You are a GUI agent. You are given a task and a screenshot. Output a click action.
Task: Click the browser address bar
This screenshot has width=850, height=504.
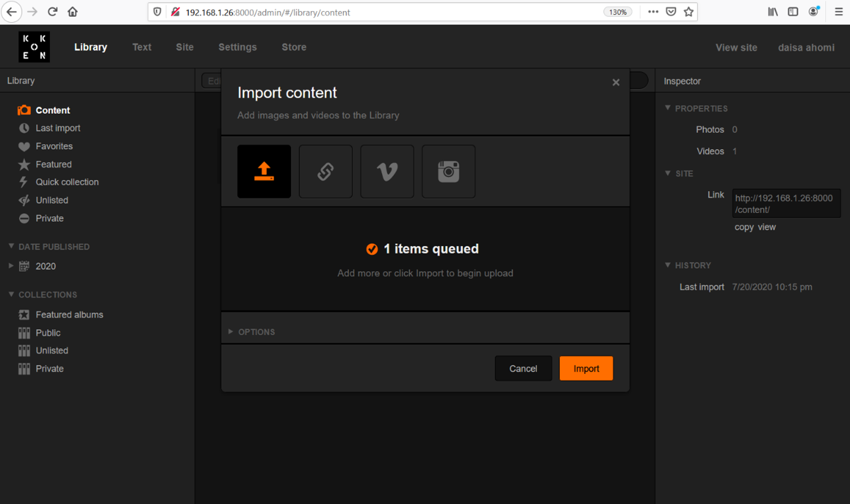pyautogui.click(x=388, y=12)
